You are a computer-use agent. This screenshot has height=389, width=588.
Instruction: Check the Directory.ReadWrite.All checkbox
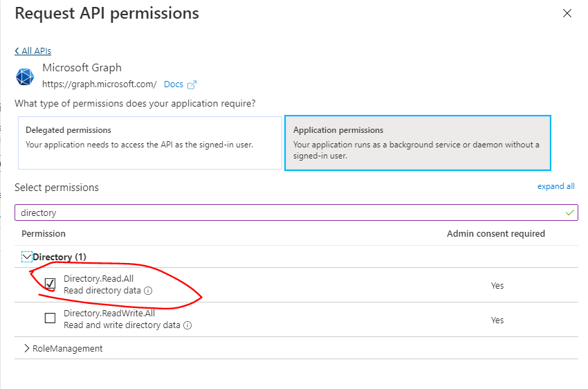coord(50,318)
